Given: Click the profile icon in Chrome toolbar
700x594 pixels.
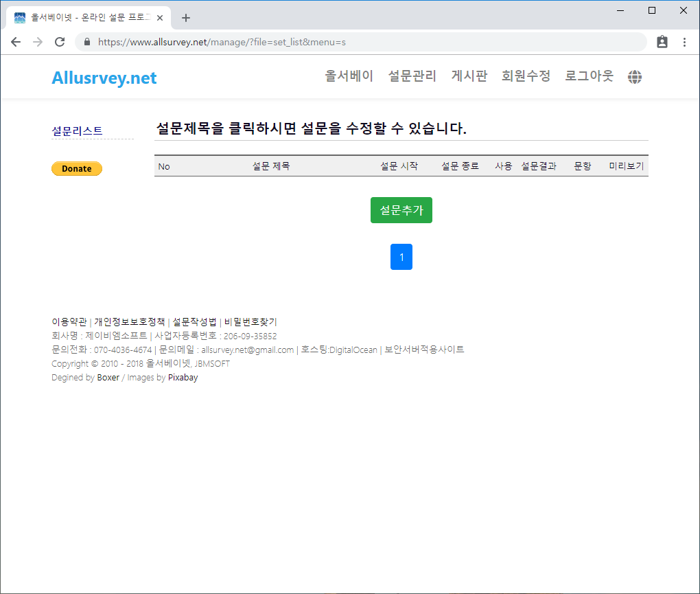Looking at the screenshot, I should tap(662, 42).
